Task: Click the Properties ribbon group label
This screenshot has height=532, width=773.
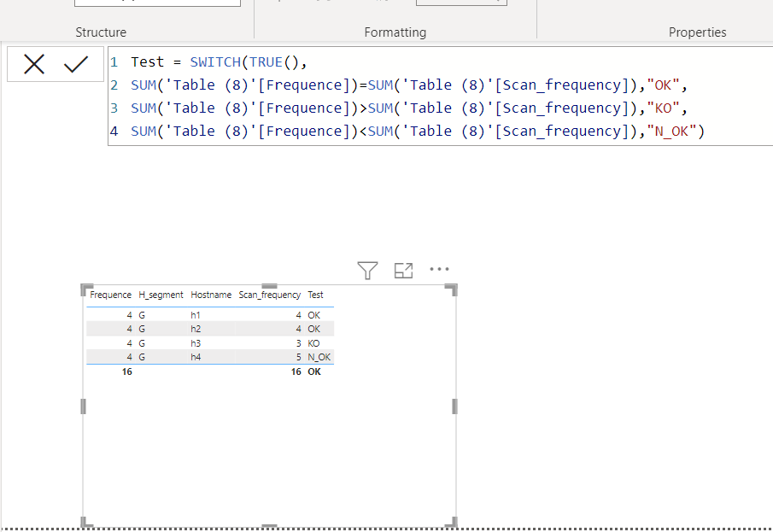Action: 697,32
